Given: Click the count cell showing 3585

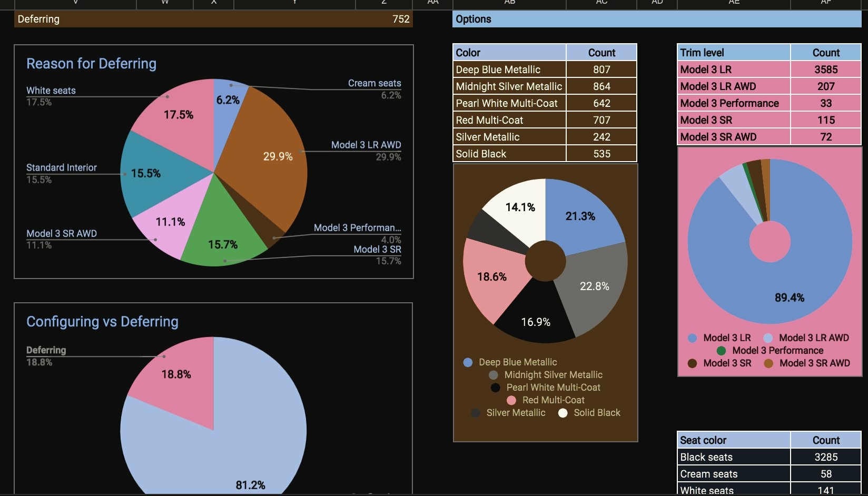Looking at the screenshot, I should coord(825,70).
